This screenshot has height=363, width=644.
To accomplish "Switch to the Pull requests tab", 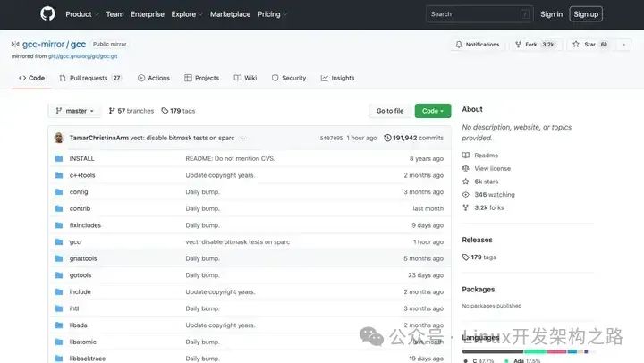I will (90, 78).
